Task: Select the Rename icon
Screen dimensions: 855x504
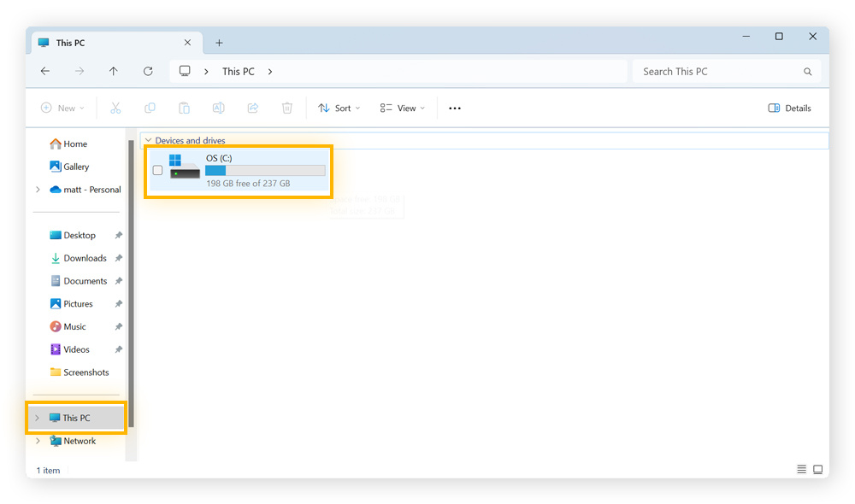Action: (x=218, y=108)
